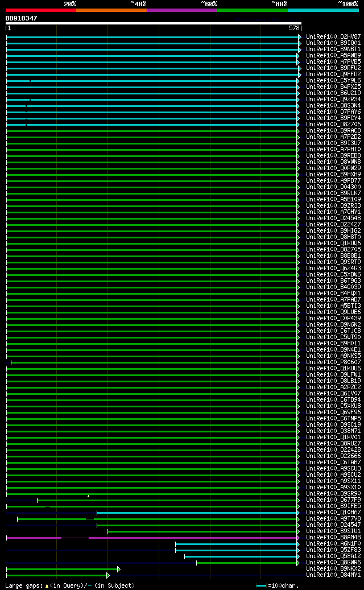This screenshot has height=590, width=364.
Task: Open hit UniRef100_A5AWB9
Action: (x=333, y=56)
